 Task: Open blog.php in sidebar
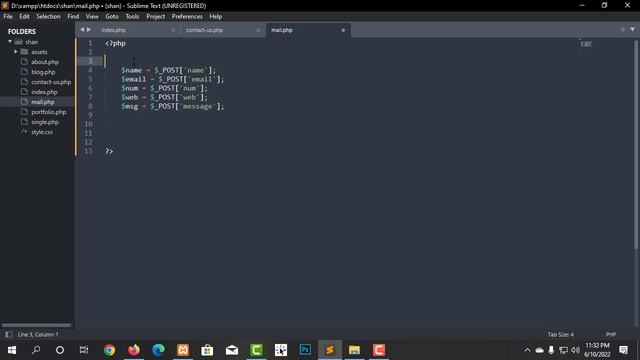(43, 72)
